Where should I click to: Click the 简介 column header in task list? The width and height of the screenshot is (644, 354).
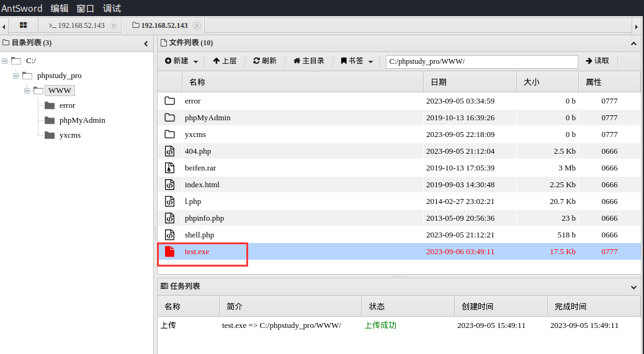tap(290, 306)
